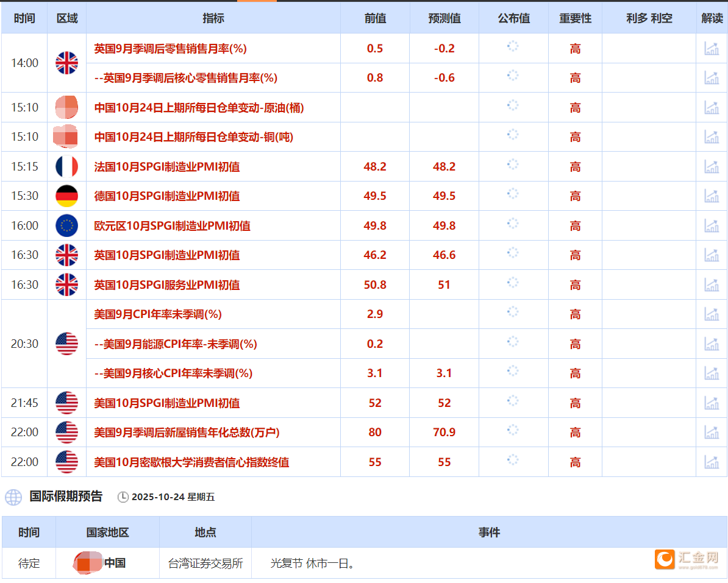Click the clock icon before the 2025-10-24 date
This screenshot has height=583, width=728.
pyautogui.click(x=123, y=496)
